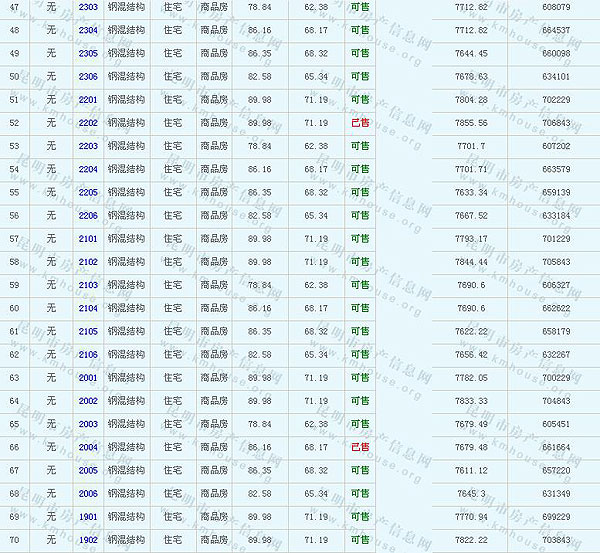The width and height of the screenshot is (600, 553).
Task: Click the 2304 unit link
Action: click(88, 30)
